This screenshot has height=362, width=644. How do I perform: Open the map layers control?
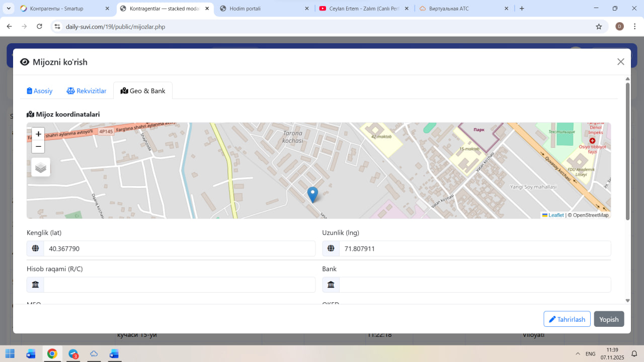41,167
